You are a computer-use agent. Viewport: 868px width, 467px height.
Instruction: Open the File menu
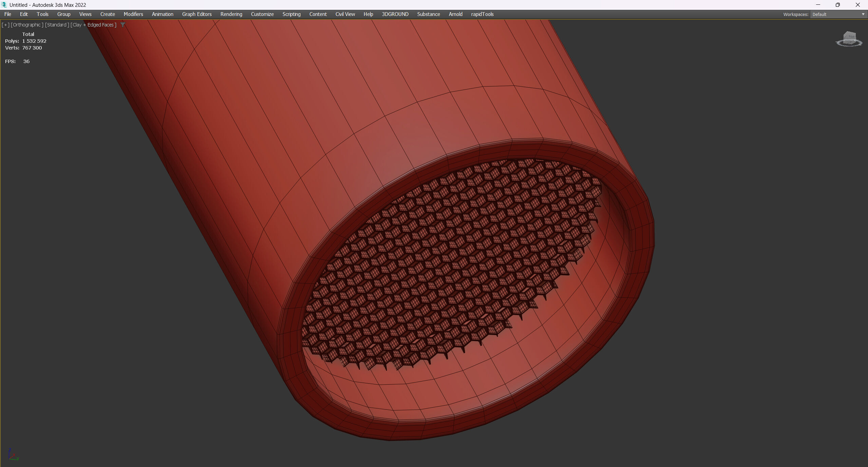point(7,14)
